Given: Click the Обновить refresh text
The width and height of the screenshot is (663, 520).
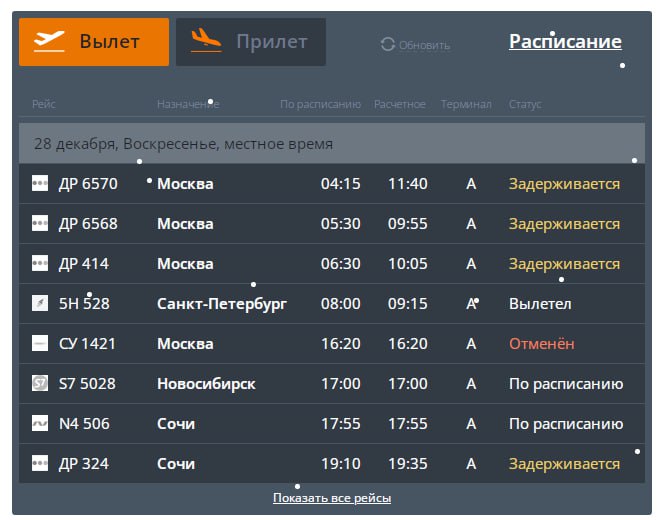Looking at the screenshot, I should coord(424,45).
